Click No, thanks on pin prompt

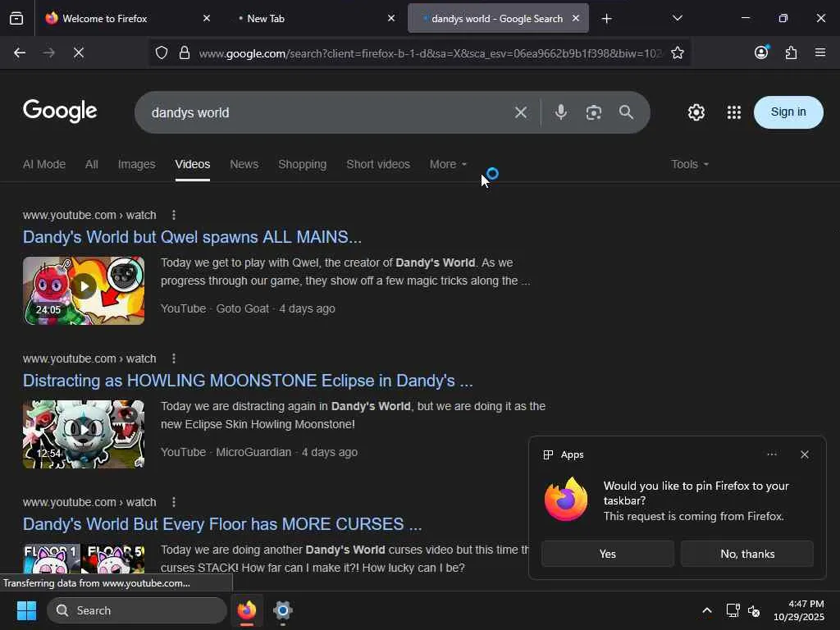[747, 554]
